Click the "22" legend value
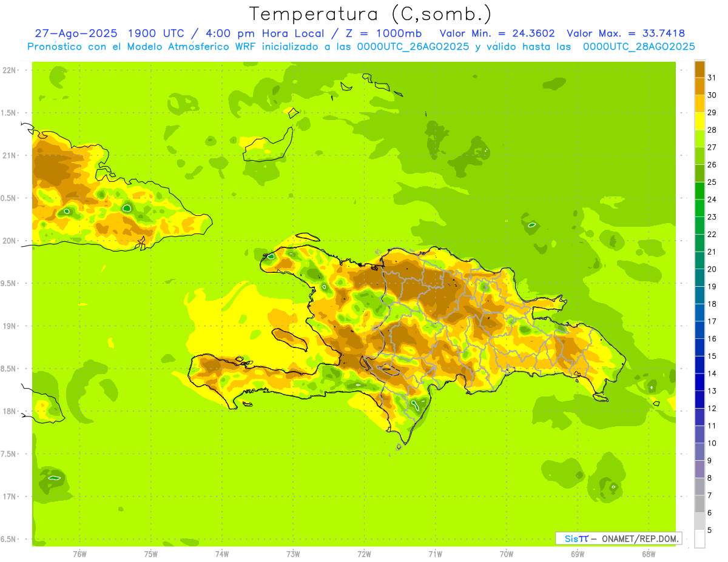The image size is (728, 562). (712, 234)
